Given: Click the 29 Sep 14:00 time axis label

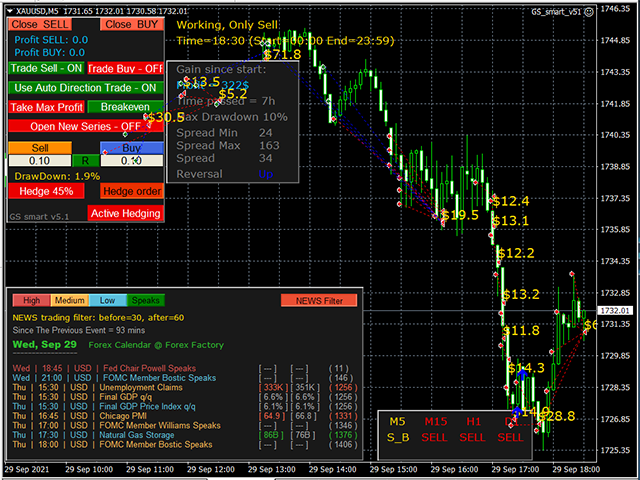Looking at the screenshot, I should coord(332,469).
